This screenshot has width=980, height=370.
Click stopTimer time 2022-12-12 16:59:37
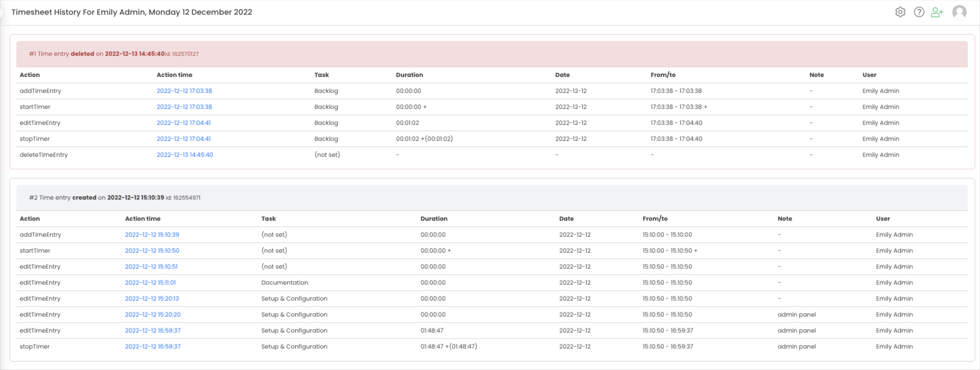[x=153, y=347]
